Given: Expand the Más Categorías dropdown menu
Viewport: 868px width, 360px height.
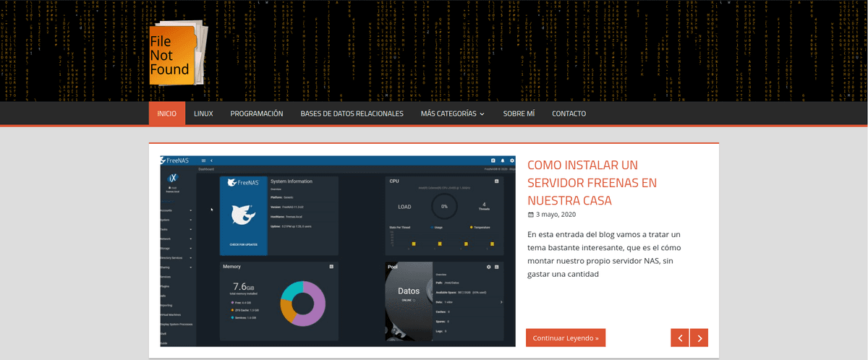Looking at the screenshot, I should 452,113.
